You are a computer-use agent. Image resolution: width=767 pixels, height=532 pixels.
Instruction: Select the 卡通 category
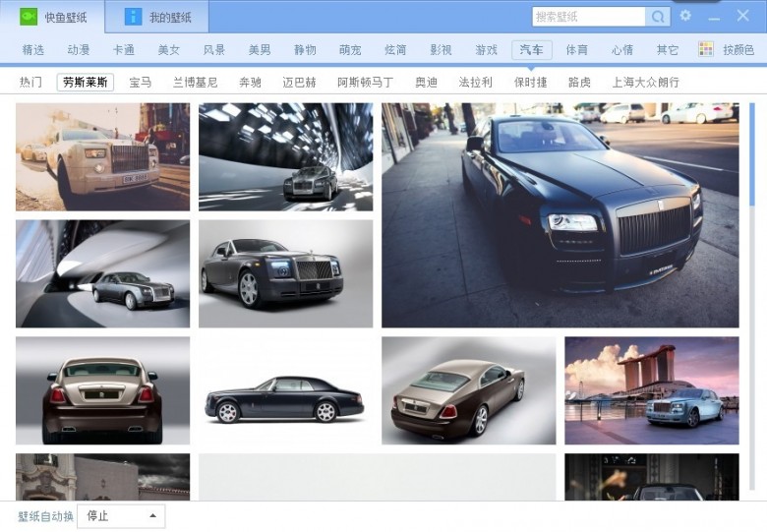[124, 50]
